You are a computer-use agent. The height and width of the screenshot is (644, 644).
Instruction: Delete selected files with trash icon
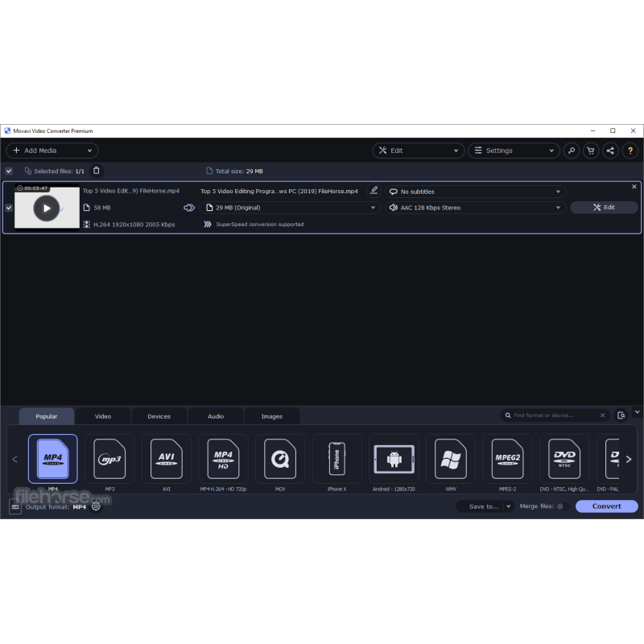97,171
